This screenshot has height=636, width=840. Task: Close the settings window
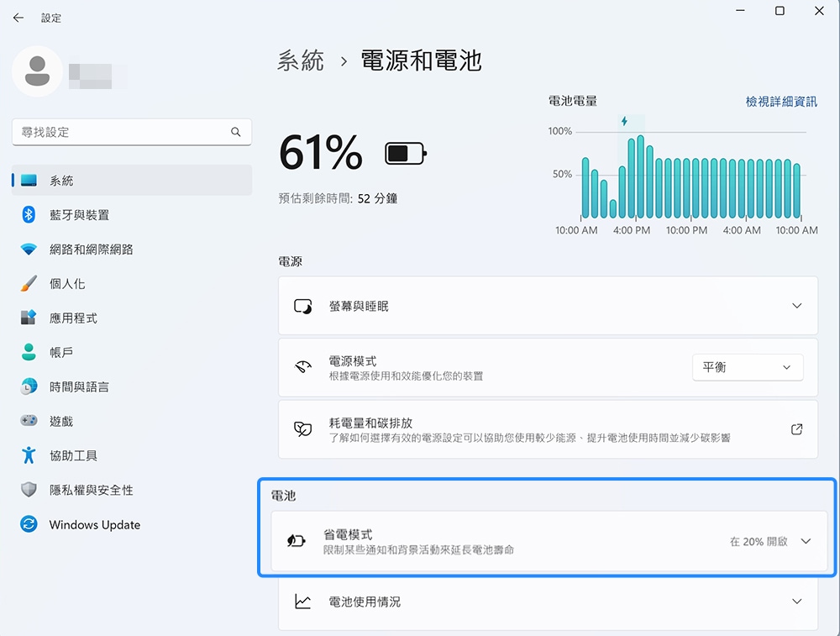click(x=819, y=11)
